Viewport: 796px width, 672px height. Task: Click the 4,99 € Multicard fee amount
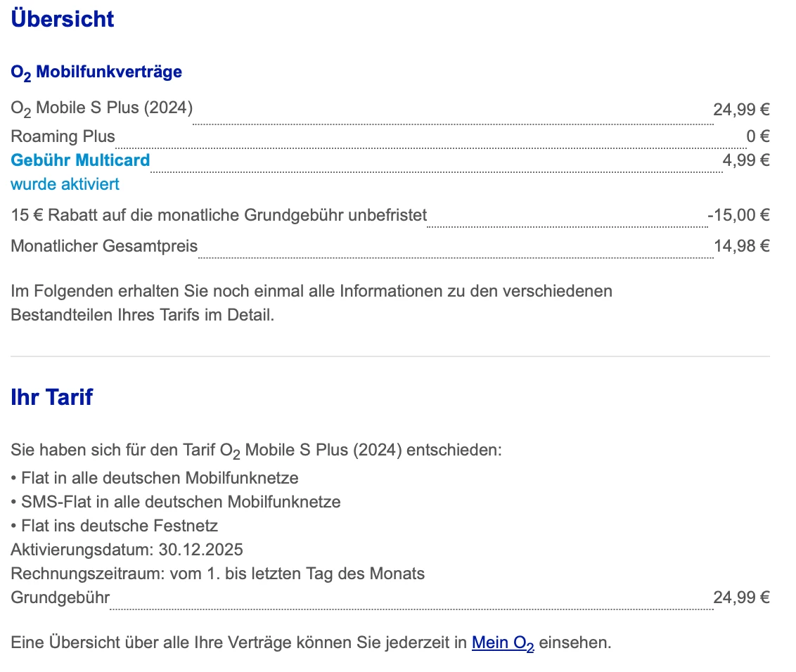click(x=746, y=160)
